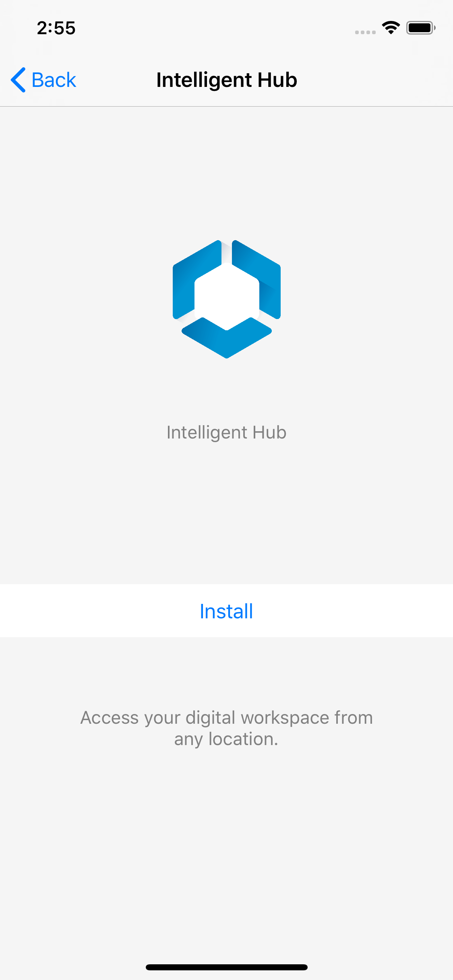Viewport: 453px width, 980px height.
Task: Tap the word 'Hub' in navigation title
Action: coord(277,80)
